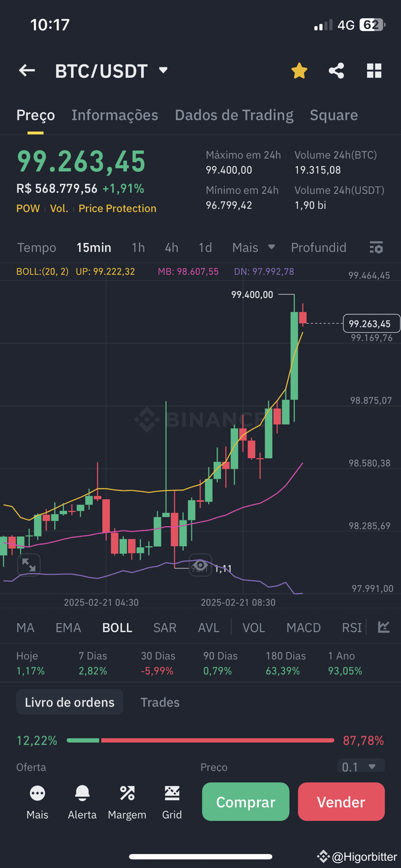Tap the DN: 97.992,78 band value

(x=264, y=272)
